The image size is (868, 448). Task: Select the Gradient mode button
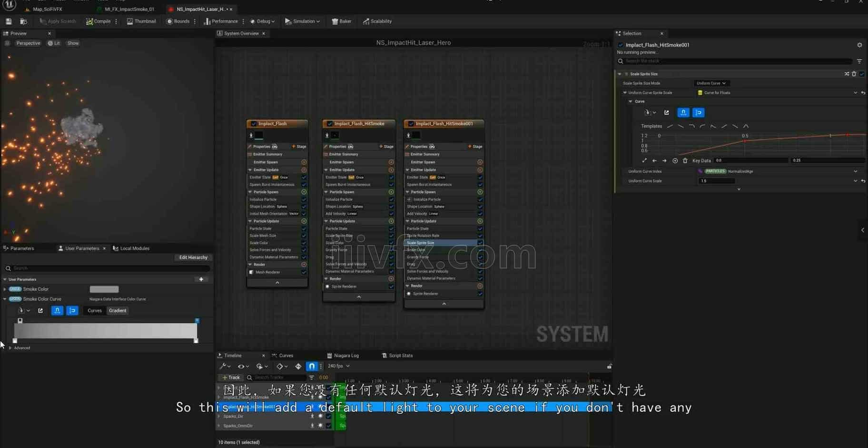118,310
